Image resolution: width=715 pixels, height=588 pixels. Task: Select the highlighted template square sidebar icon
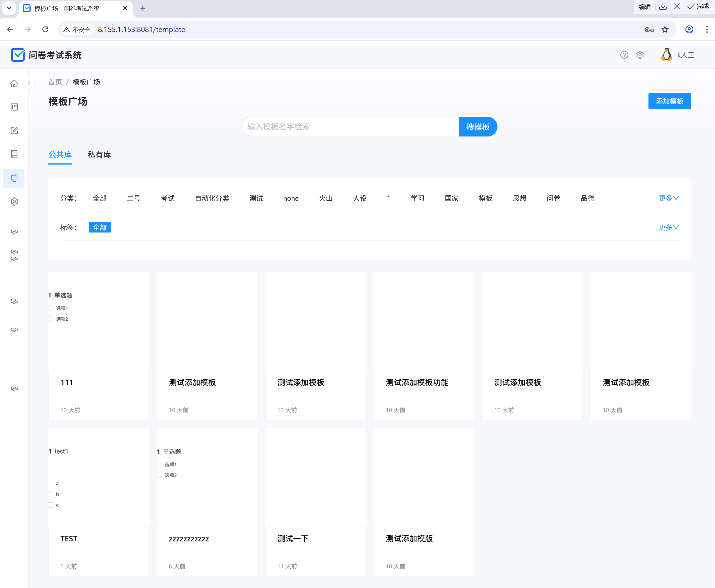click(x=14, y=178)
